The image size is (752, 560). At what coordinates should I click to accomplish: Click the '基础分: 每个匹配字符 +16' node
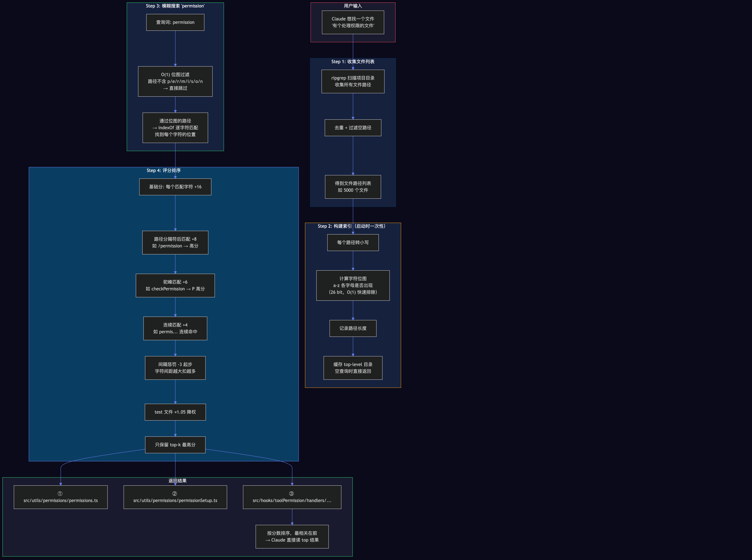pos(175,187)
